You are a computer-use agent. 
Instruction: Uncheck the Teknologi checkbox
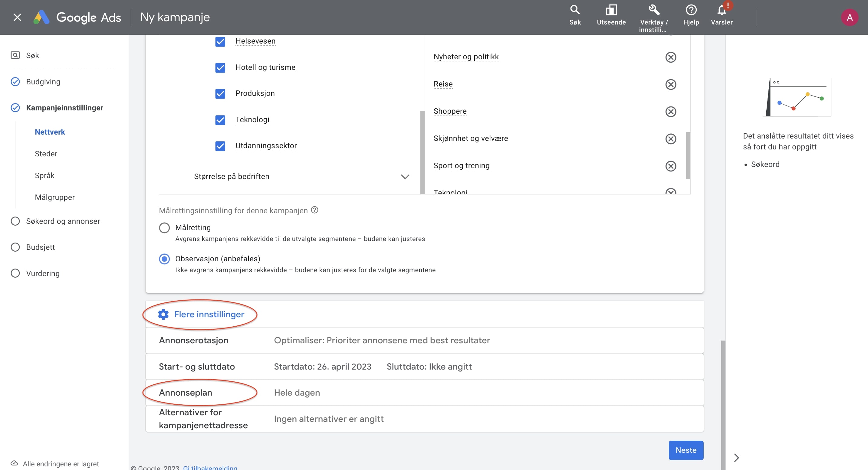click(x=220, y=120)
